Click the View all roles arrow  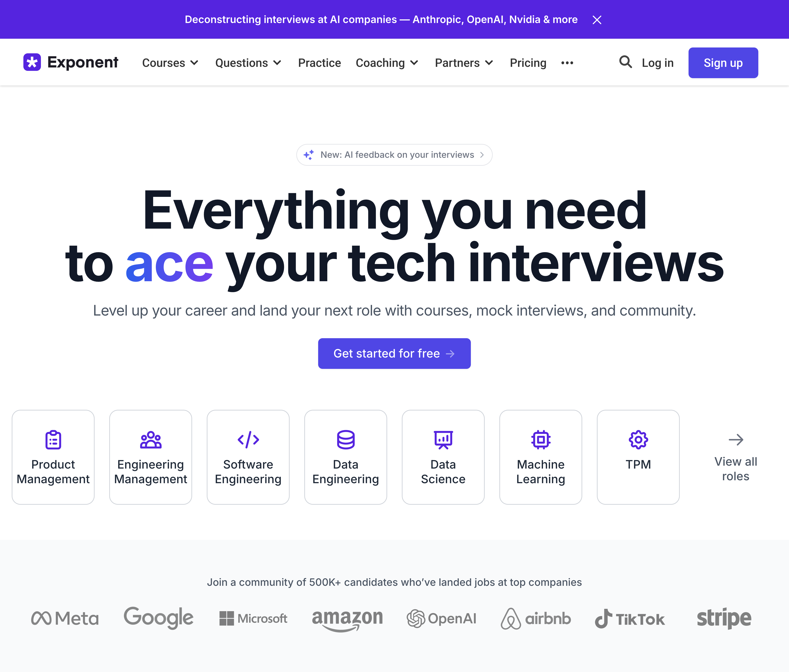tap(736, 440)
